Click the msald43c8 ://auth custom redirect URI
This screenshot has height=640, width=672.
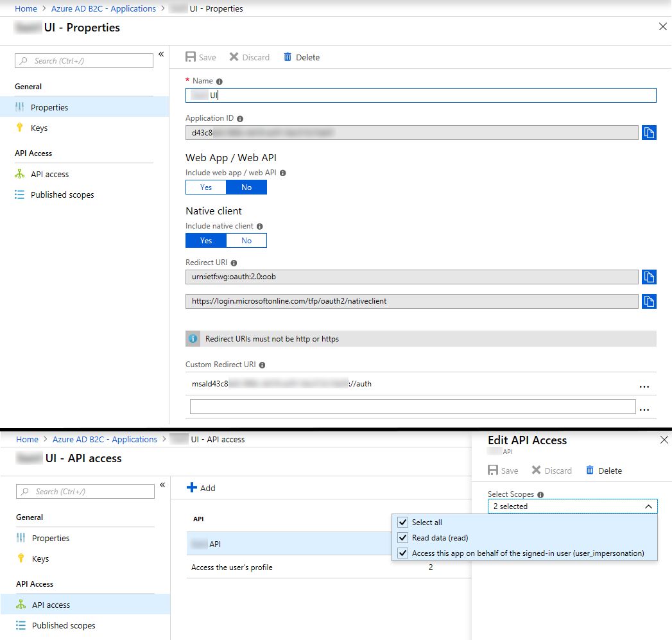coord(282,384)
